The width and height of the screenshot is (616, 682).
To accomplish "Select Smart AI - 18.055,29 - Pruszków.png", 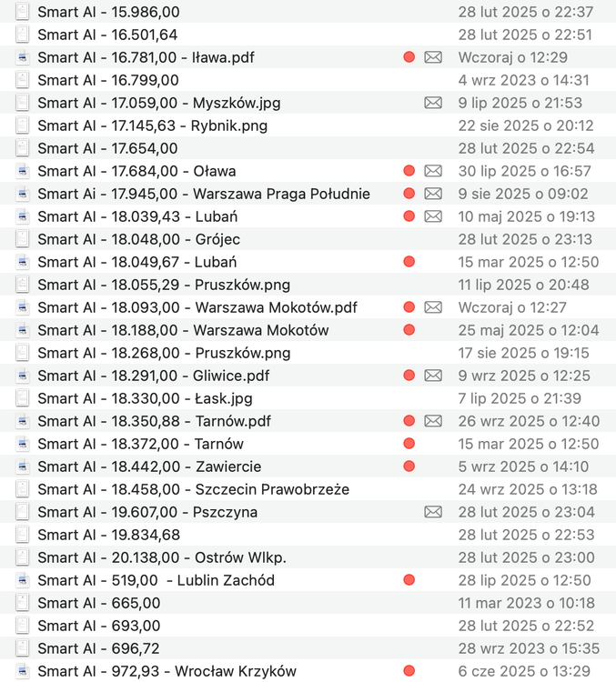I will pos(308,285).
